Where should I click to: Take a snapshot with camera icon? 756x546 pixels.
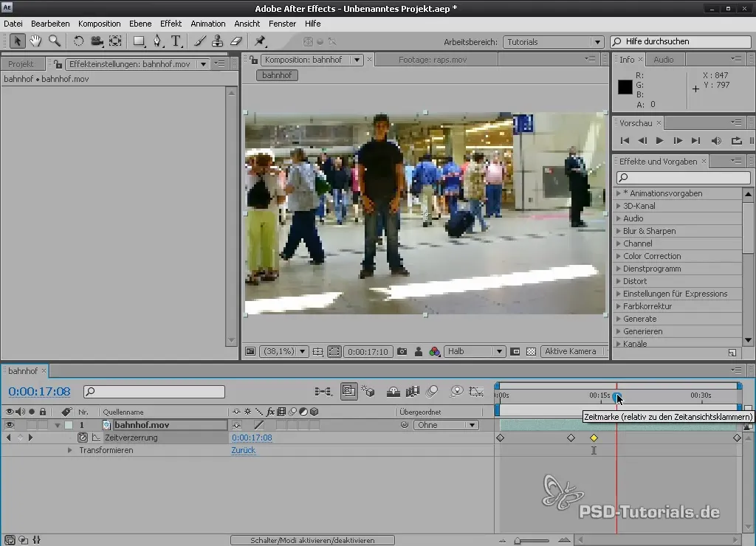pos(402,352)
